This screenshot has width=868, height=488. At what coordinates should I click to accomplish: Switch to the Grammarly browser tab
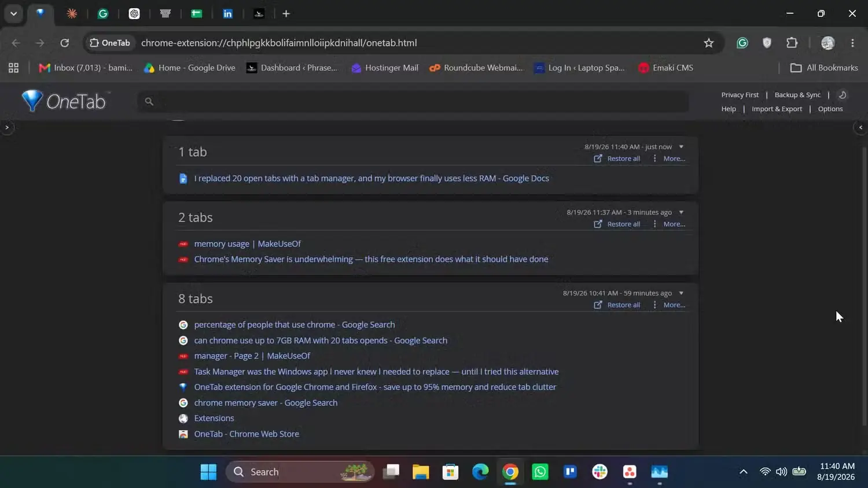coord(103,13)
